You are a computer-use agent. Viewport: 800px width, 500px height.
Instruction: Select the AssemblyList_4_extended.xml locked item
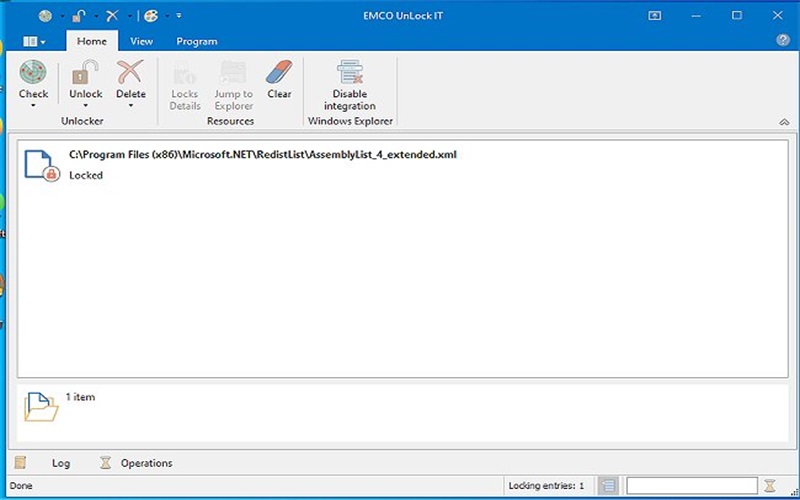pos(403,164)
